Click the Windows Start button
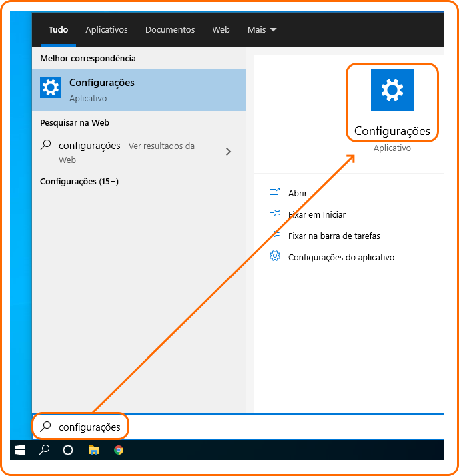 [20, 450]
